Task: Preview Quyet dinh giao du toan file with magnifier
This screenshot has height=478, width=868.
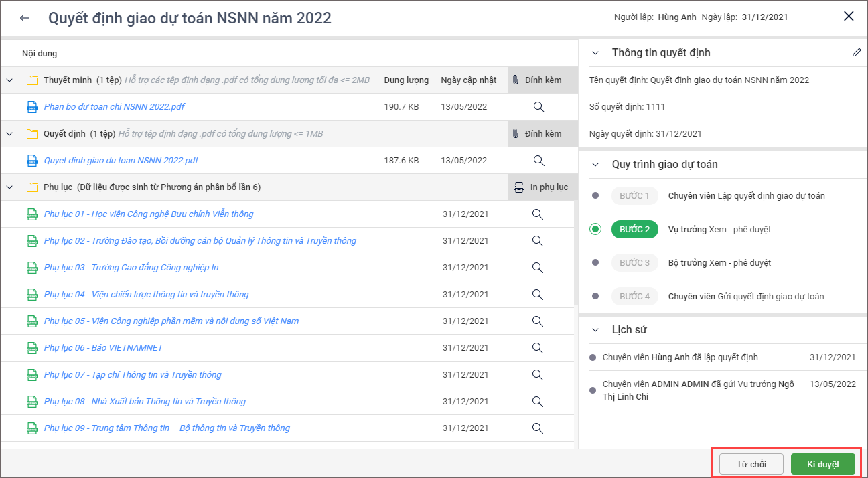Action: point(538,161)
